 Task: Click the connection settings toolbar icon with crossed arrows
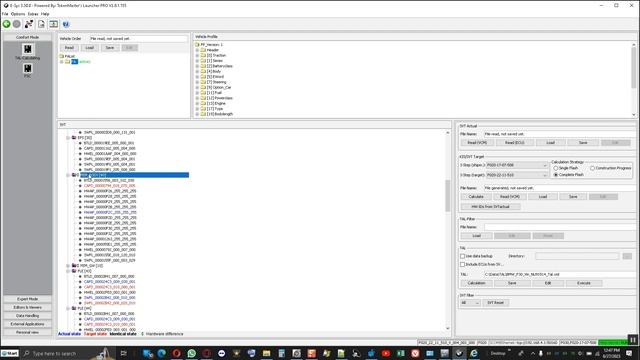[x=29, y=24]
